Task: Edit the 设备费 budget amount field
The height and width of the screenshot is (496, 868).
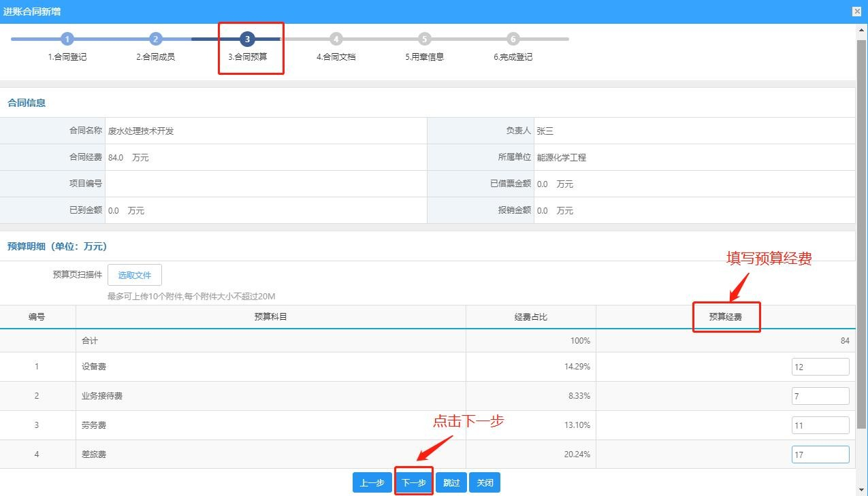Action: (x=820, y=367)
